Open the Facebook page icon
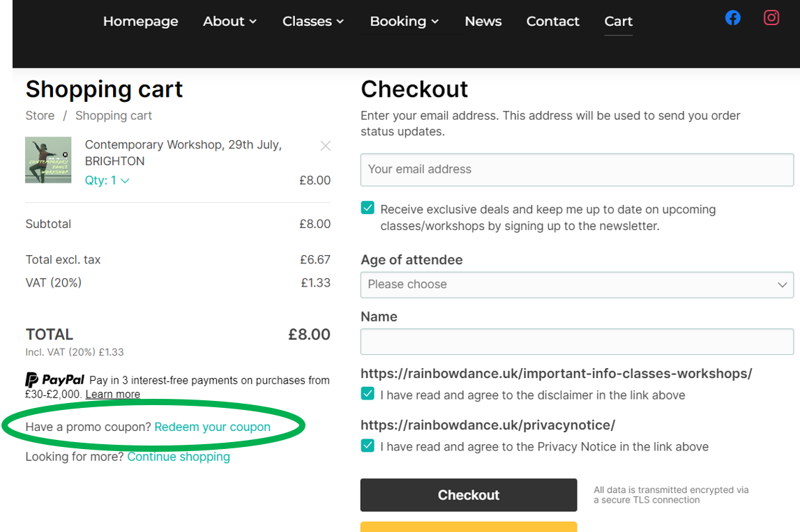Viewport: 800px width, 532px height. pyautogui.click(x=732, y=17)
